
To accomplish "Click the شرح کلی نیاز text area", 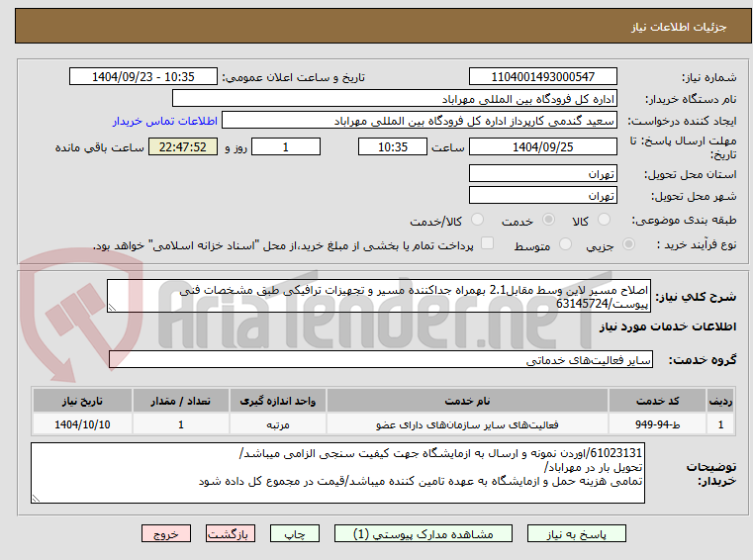I will point(379,297).
